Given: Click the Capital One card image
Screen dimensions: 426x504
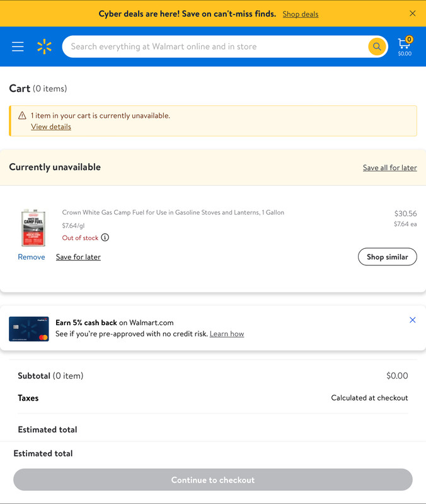Looking at the screenshot, I should (x=29, y=329).
